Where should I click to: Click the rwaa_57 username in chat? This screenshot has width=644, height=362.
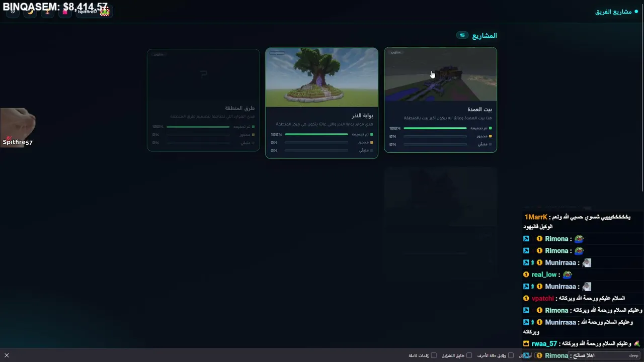(544, 344)
